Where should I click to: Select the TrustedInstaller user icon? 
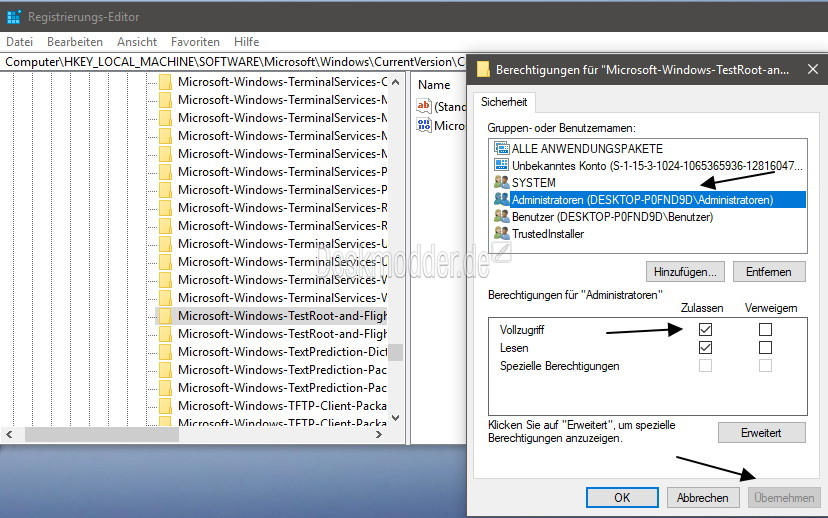point(501,233)
